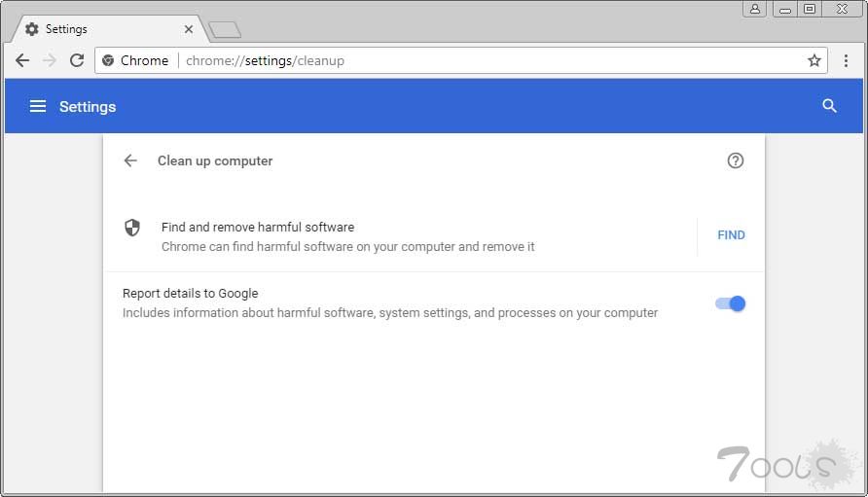Reload the current page

[x=77, y=60]
